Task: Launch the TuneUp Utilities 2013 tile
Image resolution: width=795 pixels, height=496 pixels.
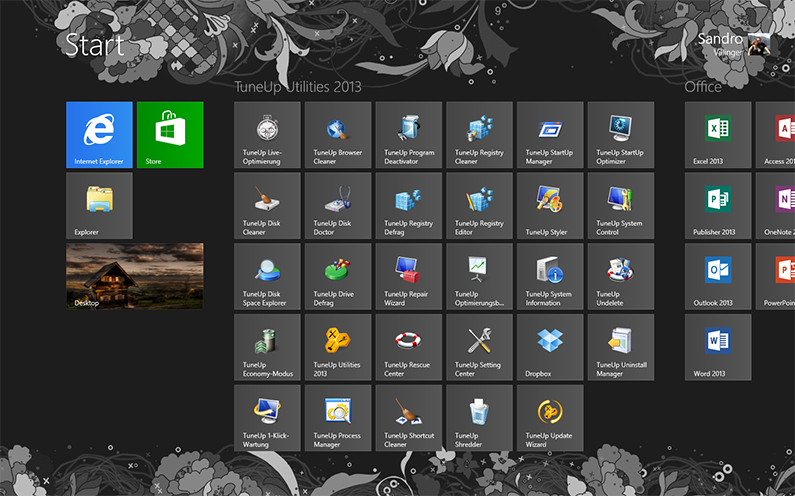Action: (338, 347)
